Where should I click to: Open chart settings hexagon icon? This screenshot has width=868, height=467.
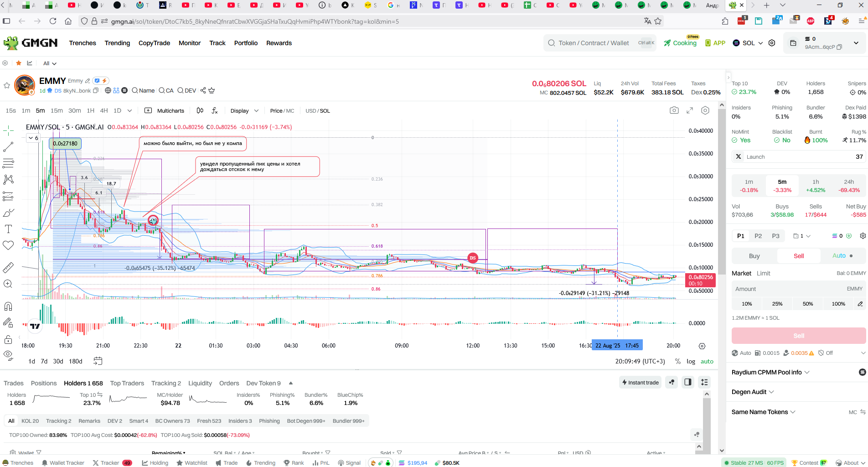705,110
